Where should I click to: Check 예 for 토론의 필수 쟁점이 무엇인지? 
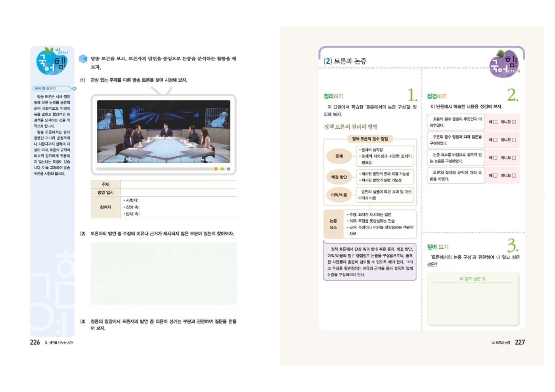[x=495, y=122]
